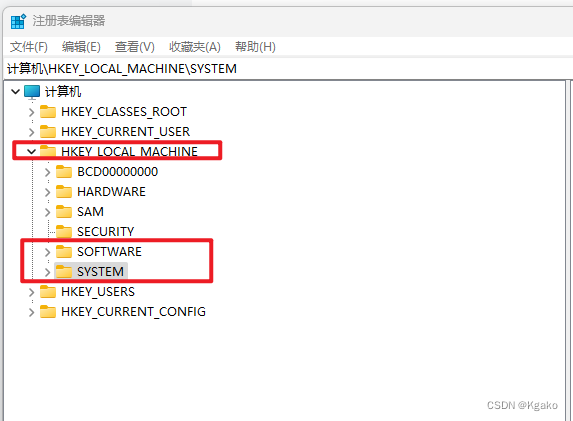This screenshot has width=573, height=421.
Task: Expand the HKEY_CURRENT_CONFIG key
Action: 32,312
